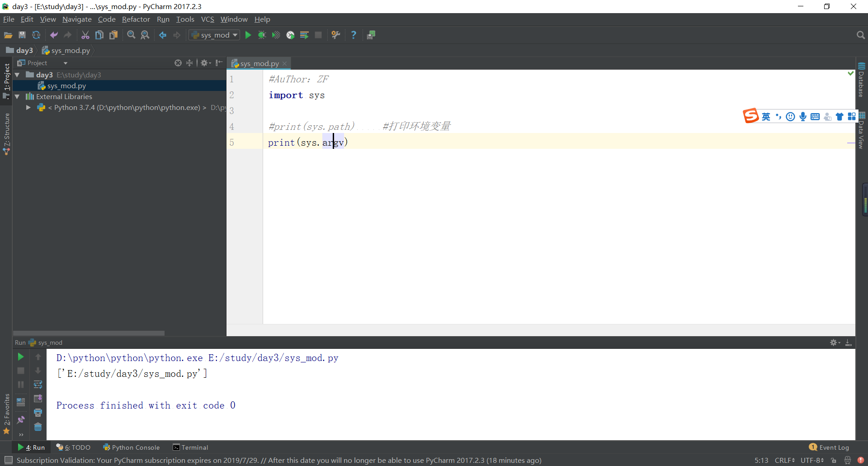Click the Synchronize toolbar icon
The width and height of the screenshot is (868, 466).
click(x=36, y=35)
